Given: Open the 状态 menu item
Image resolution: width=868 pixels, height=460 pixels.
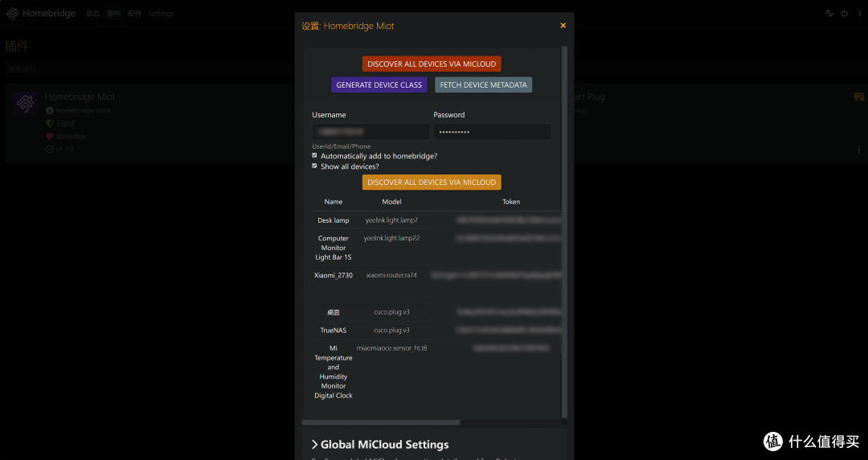Looking at the screenshot, I should click(92, 14).
